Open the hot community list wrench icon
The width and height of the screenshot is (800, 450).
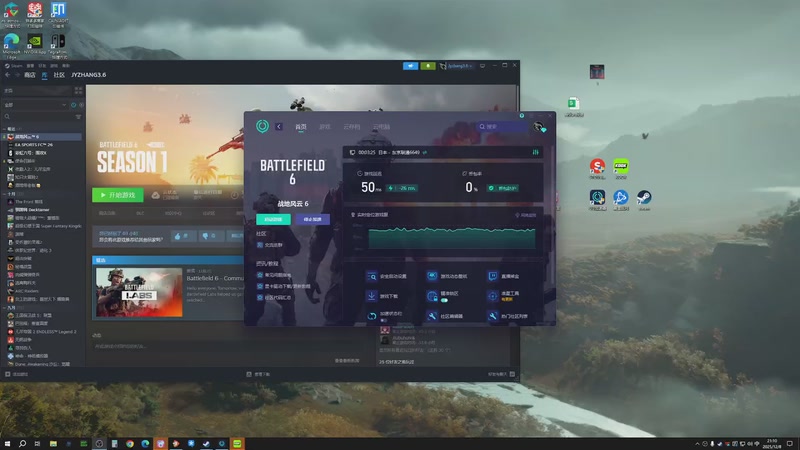492,316
